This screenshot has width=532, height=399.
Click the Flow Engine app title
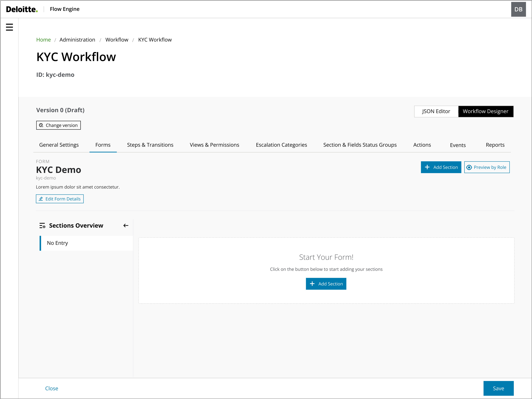(x=65, y=9)
